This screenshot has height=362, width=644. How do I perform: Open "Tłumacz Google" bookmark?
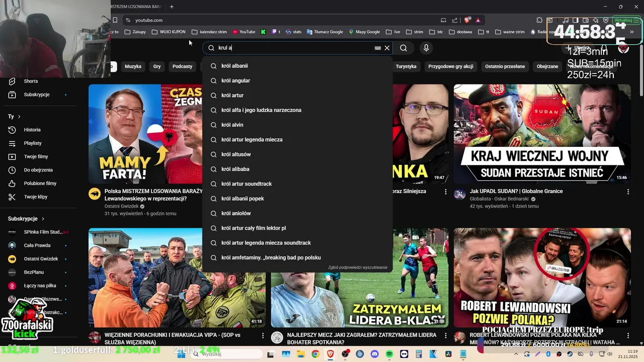(325, 32)
